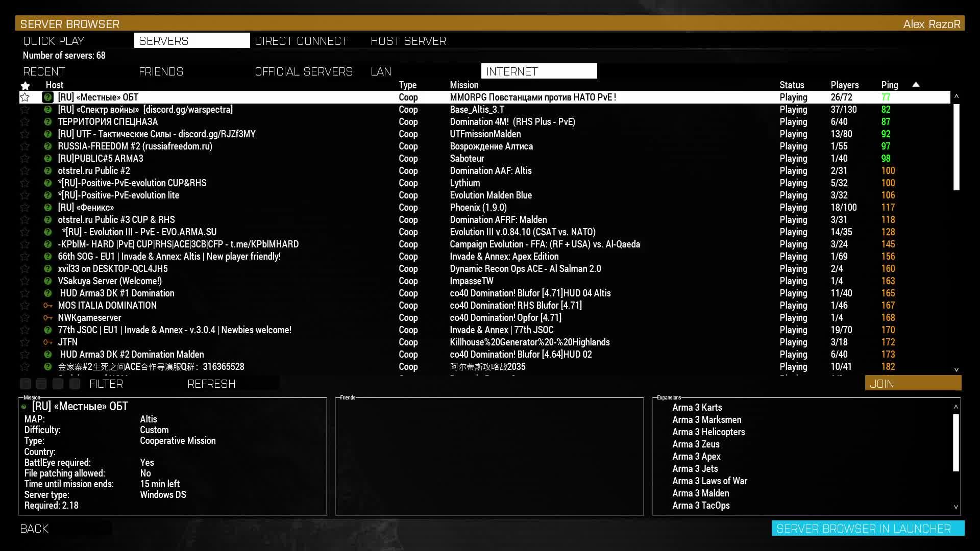Favorite the JTFN server with star
The width and height of the screenshot is (980, 551).
coord(24,342)
